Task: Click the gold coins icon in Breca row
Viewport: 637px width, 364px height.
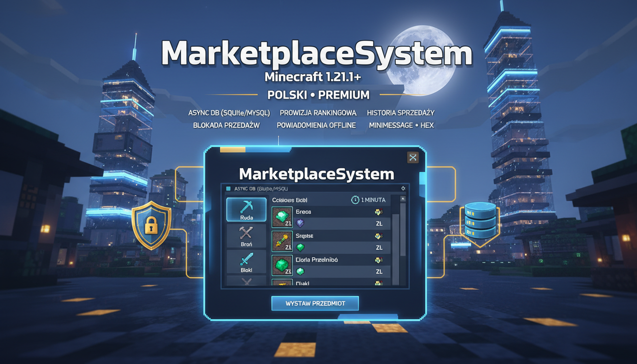Action: click(378, 212)
